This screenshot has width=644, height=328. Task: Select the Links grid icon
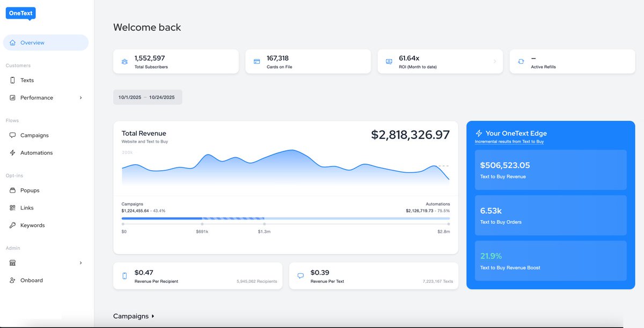pyautogui.click(x=12, y=208)
